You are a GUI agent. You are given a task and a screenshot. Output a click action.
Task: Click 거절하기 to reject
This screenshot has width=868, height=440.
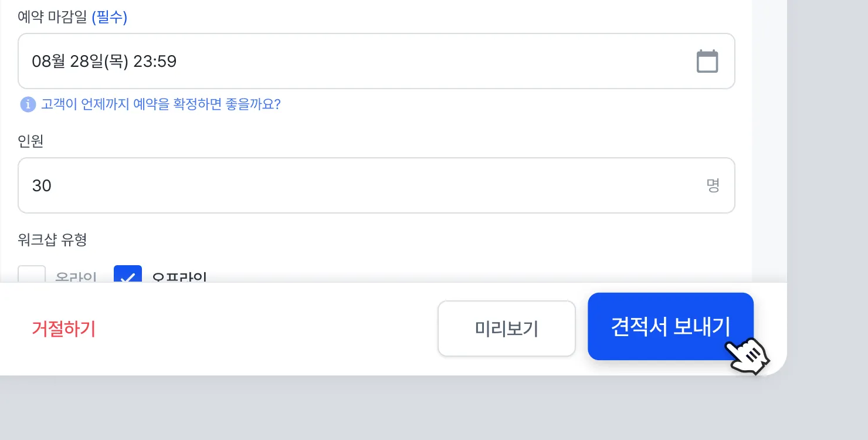coord(63,329)
